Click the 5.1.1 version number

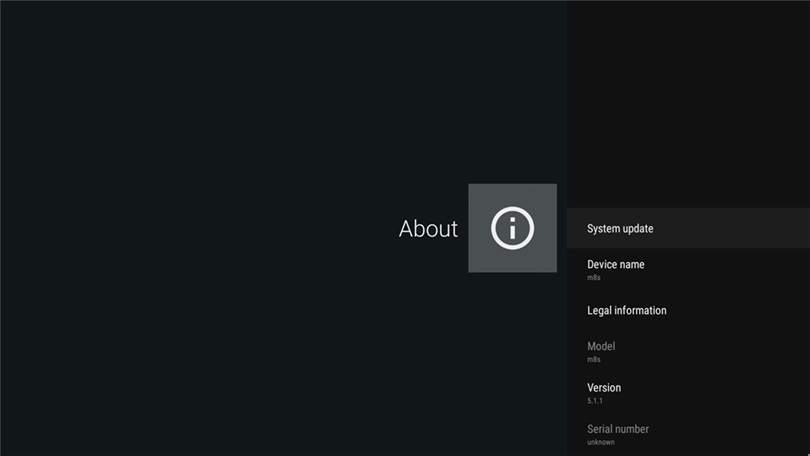pos(595,401)
